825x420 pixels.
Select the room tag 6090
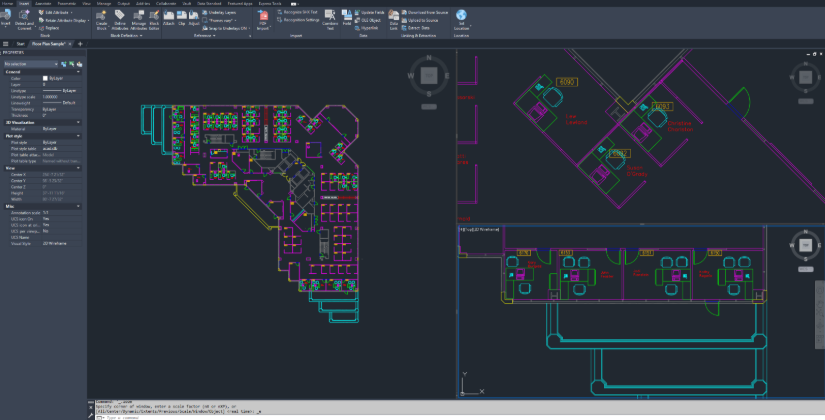pos(567,82)
